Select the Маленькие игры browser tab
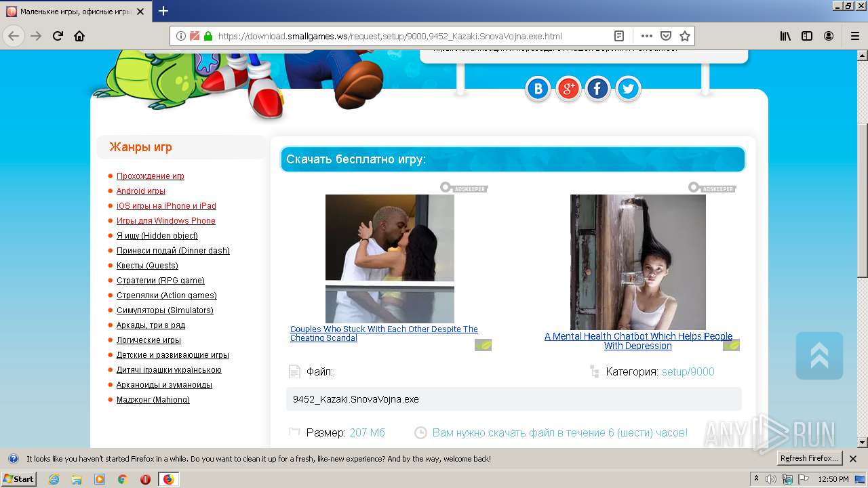The height and width of the screenshot is (488, 868). [x=75, y=12]
